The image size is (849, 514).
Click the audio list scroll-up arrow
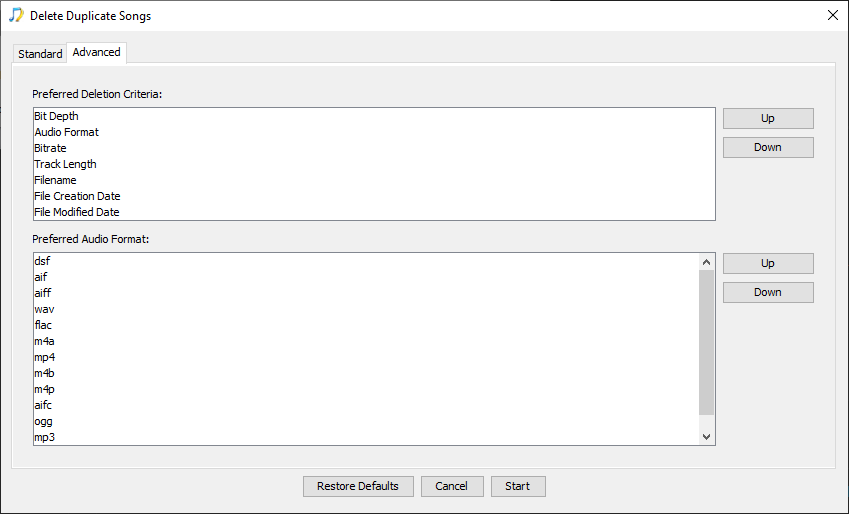point(706,262)
